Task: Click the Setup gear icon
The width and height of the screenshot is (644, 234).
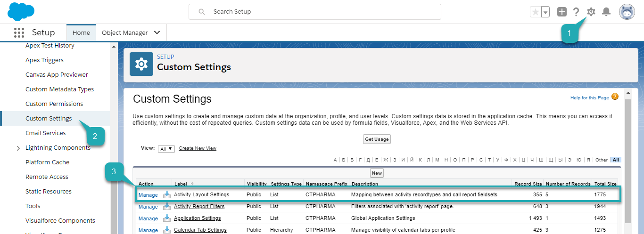Action: pyautogui.click(x=591, y=12)
